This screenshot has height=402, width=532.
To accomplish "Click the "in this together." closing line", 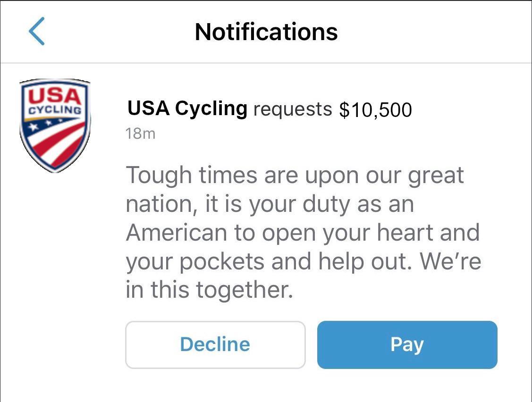I will coord(209,290).
